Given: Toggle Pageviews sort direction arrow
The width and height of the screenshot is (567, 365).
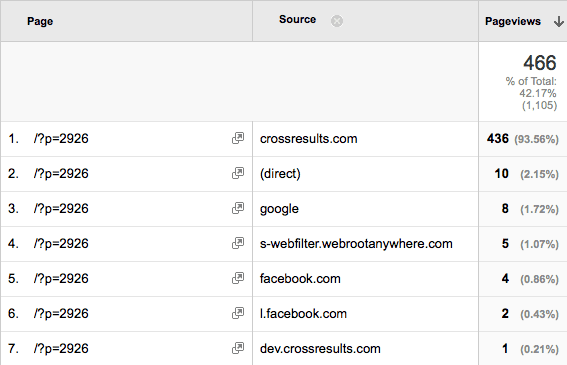Looking at the screenshot, I should pyautogui.click(x=558, y=22).
